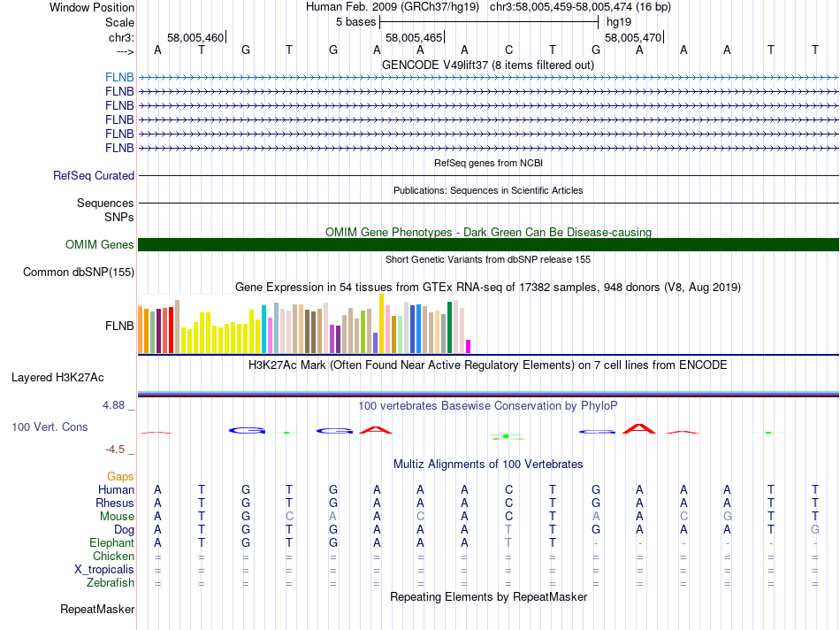Open GENCODE V49lift37 track title
This screenshot has width=840, height=630.
coord(488,65)
